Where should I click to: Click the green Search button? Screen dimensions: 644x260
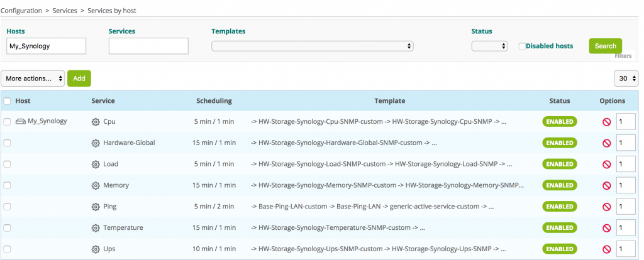click(x=606, y=46)
